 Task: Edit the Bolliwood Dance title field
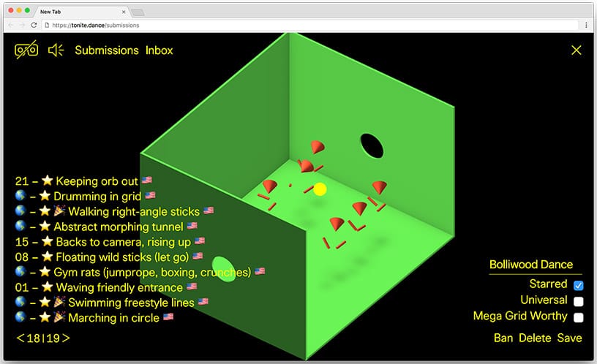(530, 265)
